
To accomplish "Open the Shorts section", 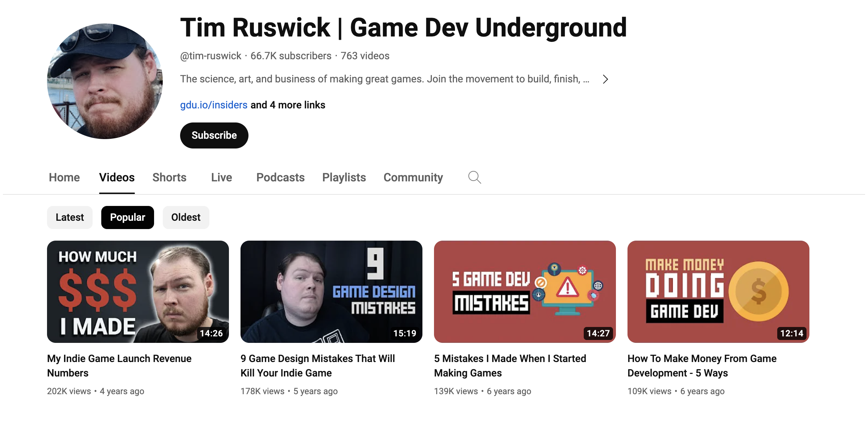I will pyautogui.click(x=169, y=177).
